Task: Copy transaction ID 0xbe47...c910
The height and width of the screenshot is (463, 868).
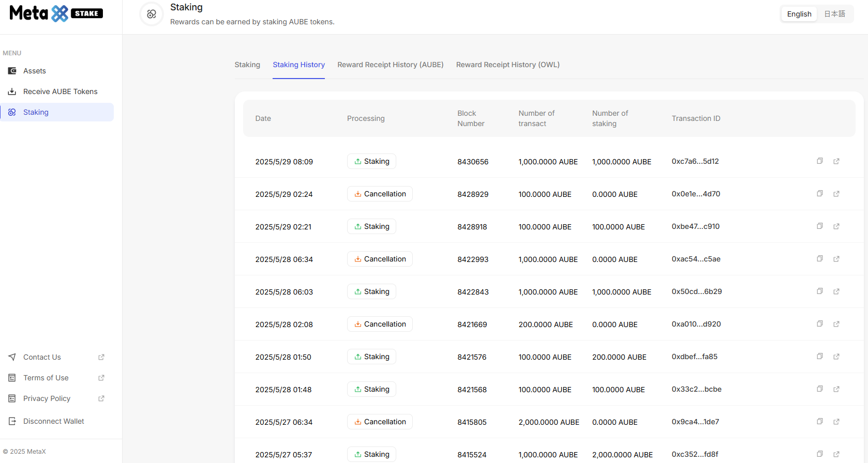Action: pos(819,226)
